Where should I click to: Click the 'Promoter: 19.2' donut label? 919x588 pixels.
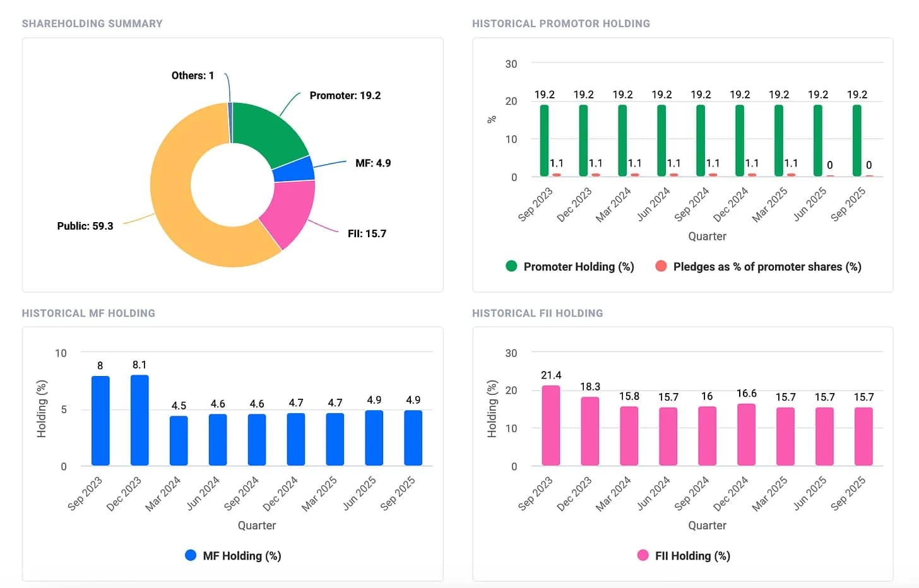tap(345, 95)
